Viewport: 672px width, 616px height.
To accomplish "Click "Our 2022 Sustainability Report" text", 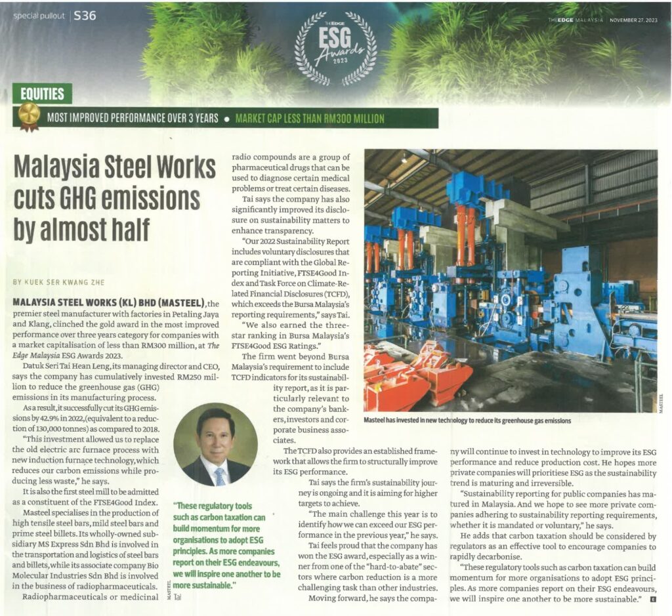I will pos(297,241).
